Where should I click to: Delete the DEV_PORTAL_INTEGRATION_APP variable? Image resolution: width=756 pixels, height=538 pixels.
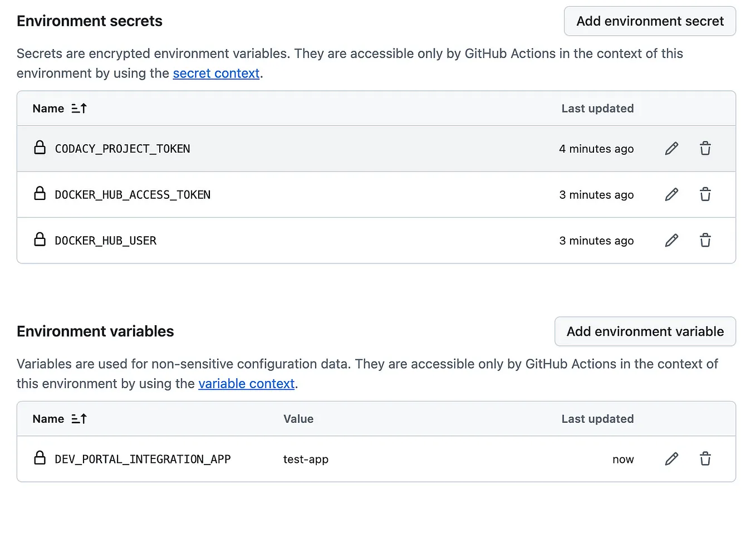pyautogui.click(x=705, y=458)
